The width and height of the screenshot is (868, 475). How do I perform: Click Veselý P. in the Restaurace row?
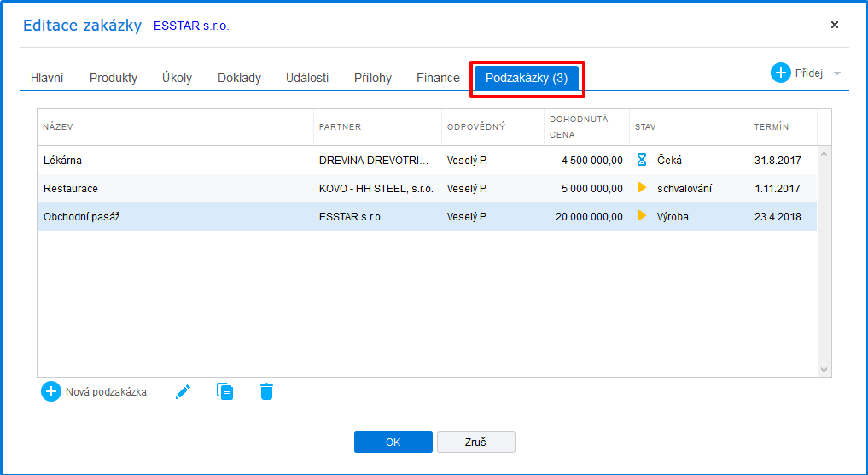click(467, 189)
